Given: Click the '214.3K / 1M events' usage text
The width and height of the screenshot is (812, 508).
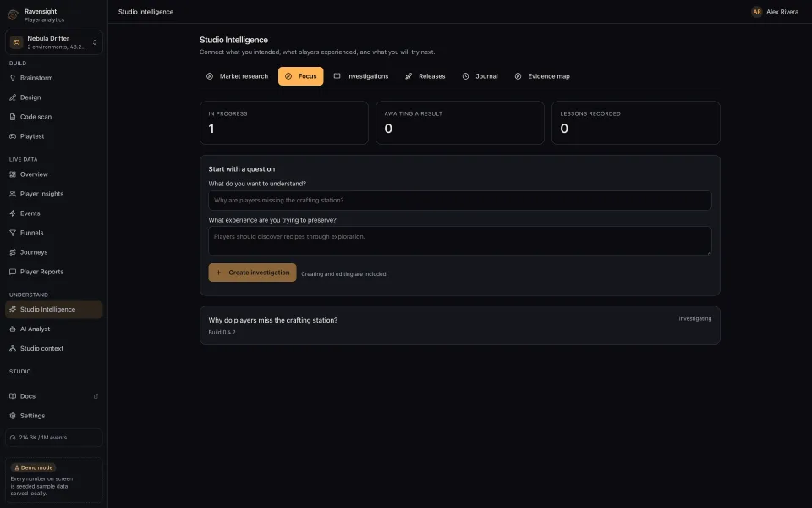Looking at the screenshot, I should click(x=43, y=438).
